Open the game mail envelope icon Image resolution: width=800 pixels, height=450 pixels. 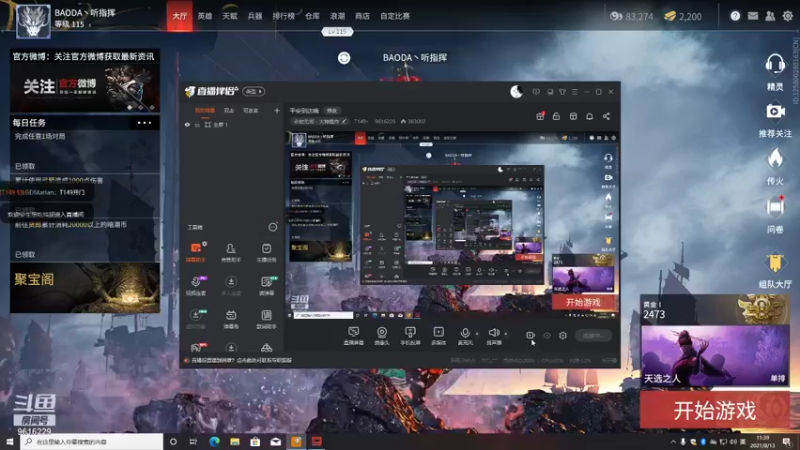tap(753, 16)
